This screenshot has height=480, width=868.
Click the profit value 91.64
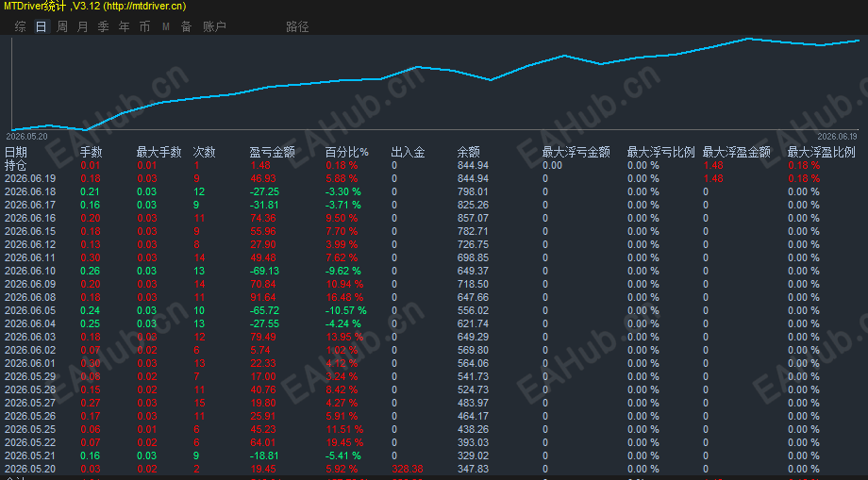coord(263,297)
